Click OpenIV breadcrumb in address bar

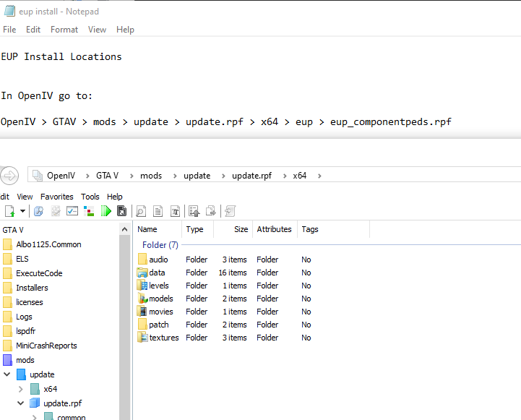pos(61,176)
